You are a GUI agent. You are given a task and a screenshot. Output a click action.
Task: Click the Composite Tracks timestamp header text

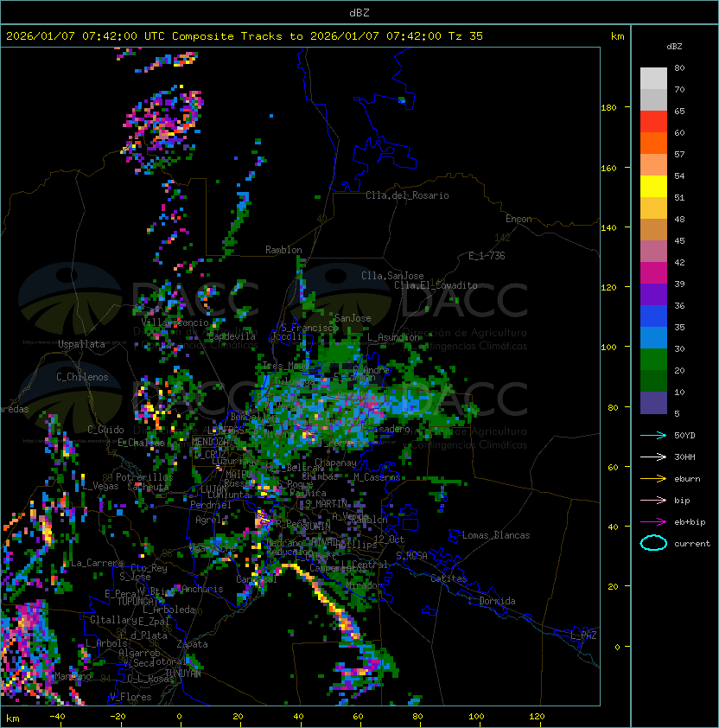(x=245, y=36)
